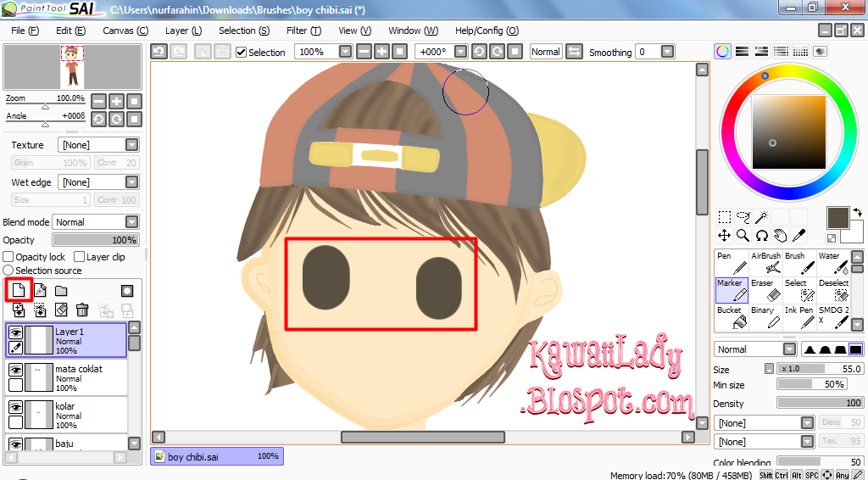
Task: Enable Layer clip checkbox
Action: coord(79,257)
